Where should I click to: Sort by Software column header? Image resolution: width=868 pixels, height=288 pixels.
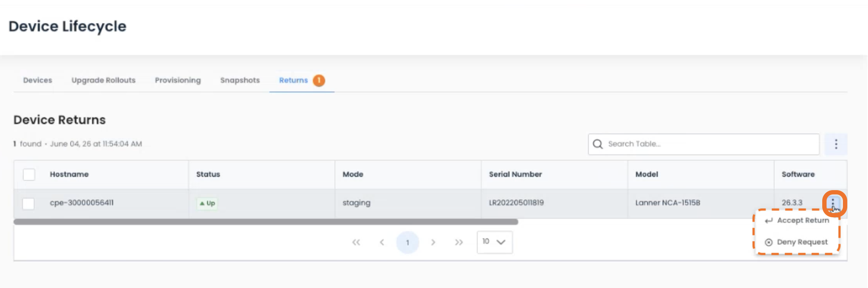pyautogui.click(x=798, y=174)
